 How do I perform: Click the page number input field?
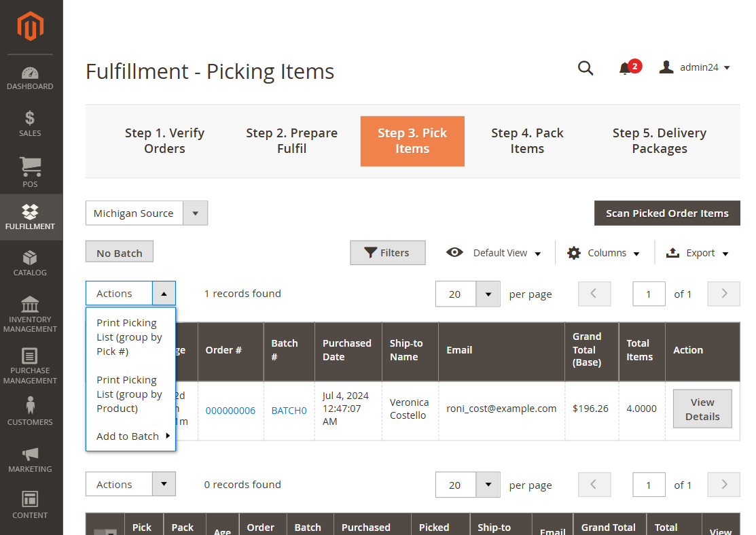point(649,294)
